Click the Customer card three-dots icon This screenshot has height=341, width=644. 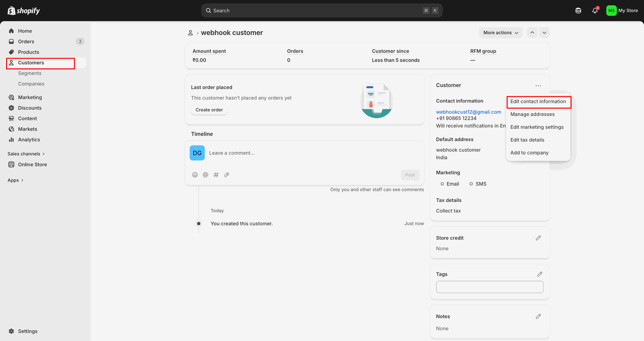coord(538,86)
